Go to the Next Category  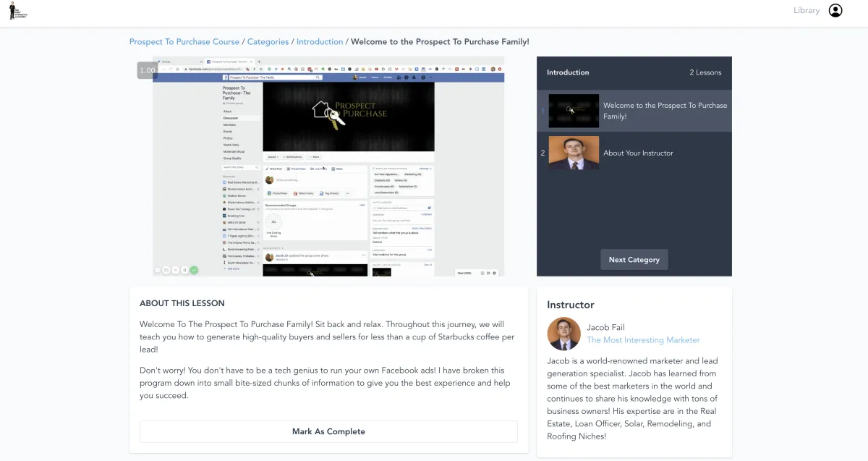pyautogui.click(x=634, y=260)
